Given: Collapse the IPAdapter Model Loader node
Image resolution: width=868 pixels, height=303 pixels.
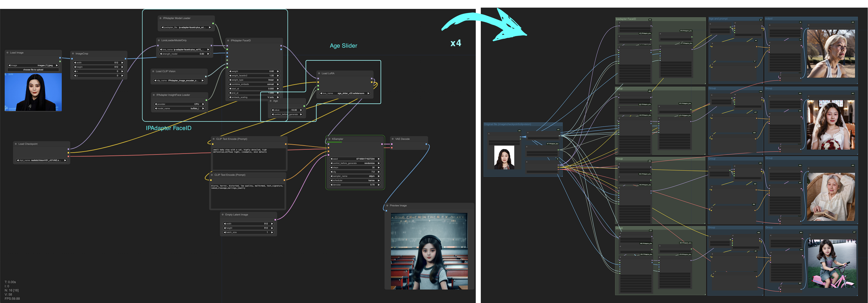Looking at the screenshot, I should 161,18.
